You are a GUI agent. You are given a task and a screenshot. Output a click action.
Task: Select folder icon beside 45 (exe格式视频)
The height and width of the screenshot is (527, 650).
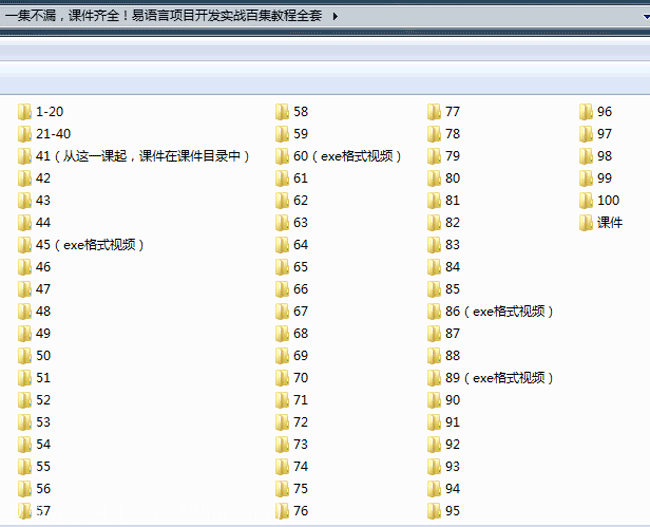point(24,245)
